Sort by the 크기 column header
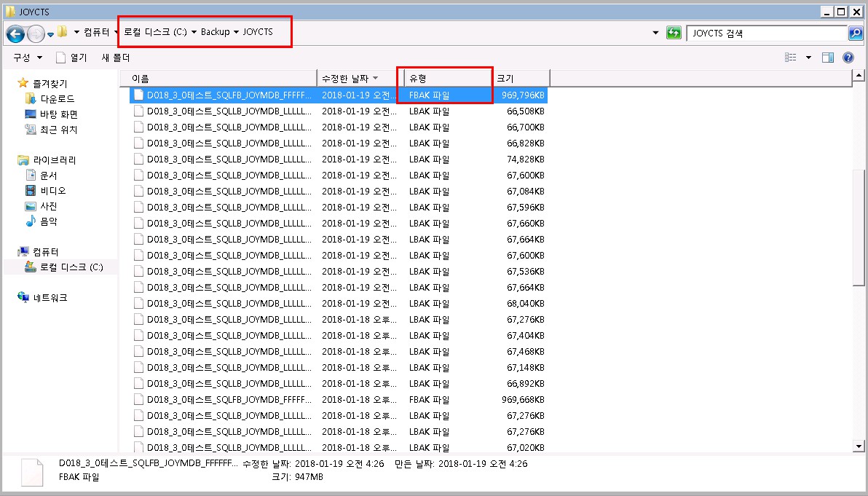 [521, 78]
